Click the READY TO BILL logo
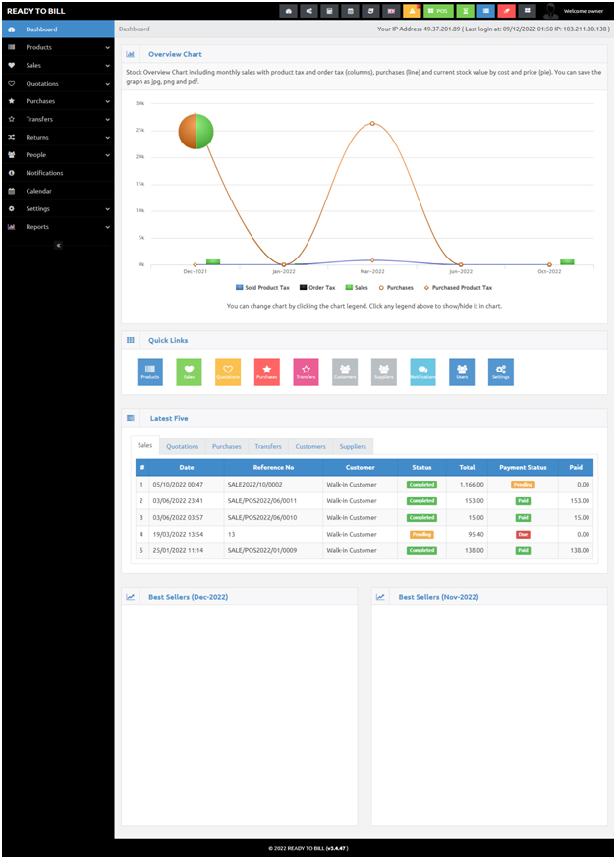Screen dimensions: 616x859 pos(36,11)
